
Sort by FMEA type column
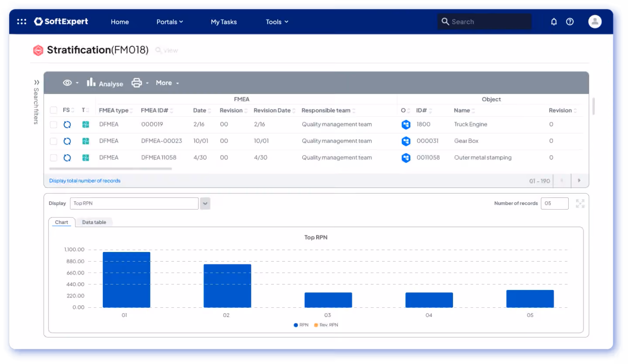click(116, 110)
